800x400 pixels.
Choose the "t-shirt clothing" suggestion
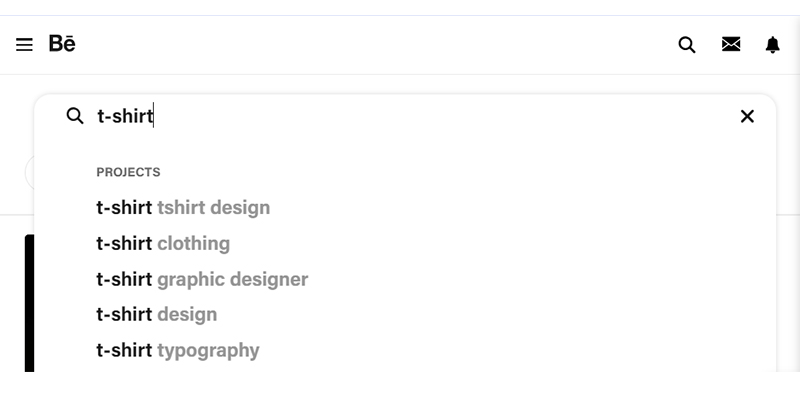[x=163, y=243]
